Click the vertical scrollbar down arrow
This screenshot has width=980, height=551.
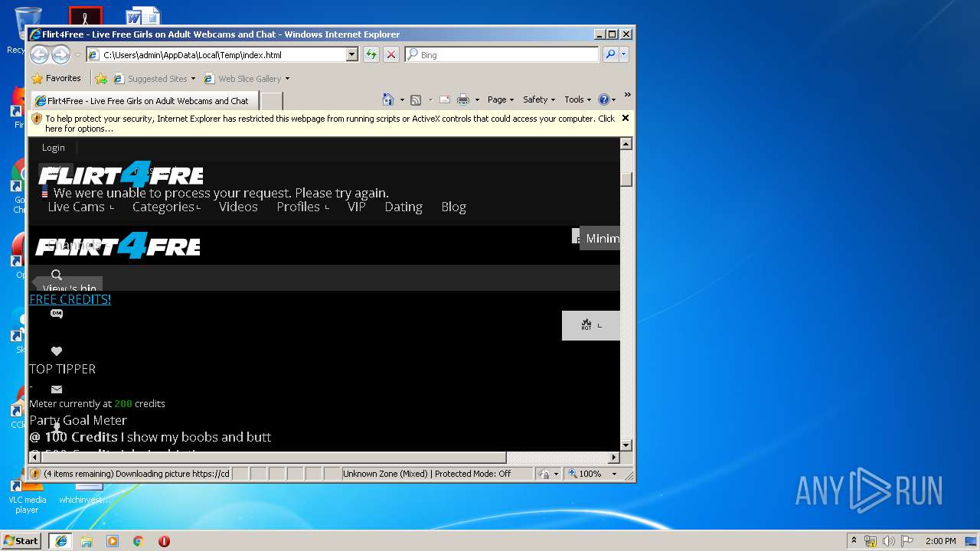point(626,445)
